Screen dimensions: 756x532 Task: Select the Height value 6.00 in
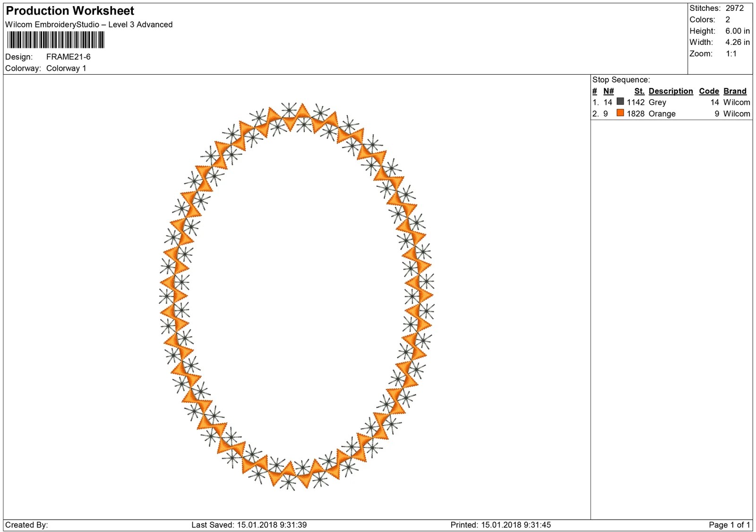click(738, 31)
